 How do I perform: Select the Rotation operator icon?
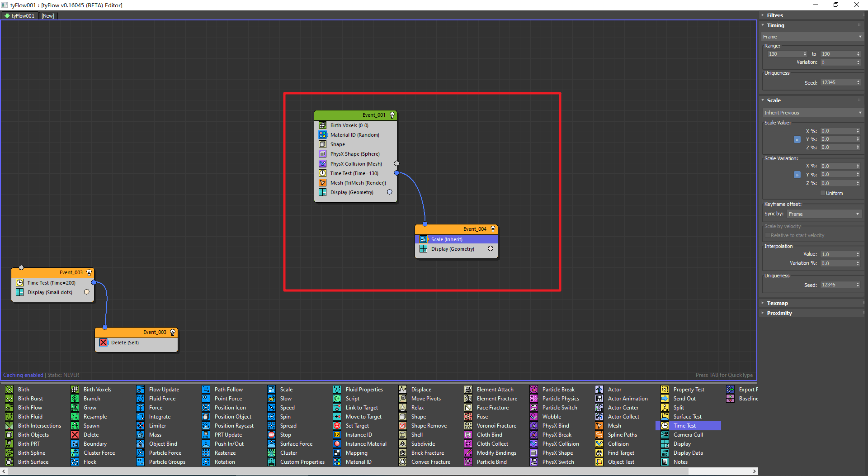tap(206, 462)
